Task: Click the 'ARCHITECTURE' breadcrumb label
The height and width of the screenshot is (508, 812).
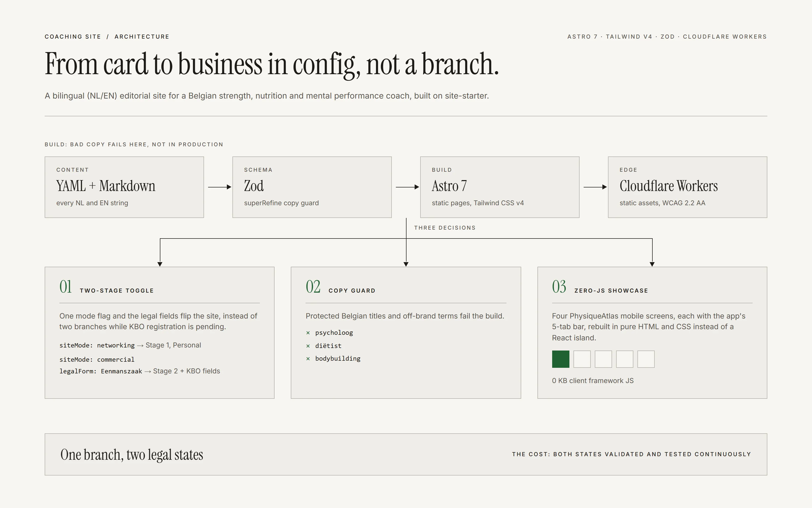Action: (142, 37)
